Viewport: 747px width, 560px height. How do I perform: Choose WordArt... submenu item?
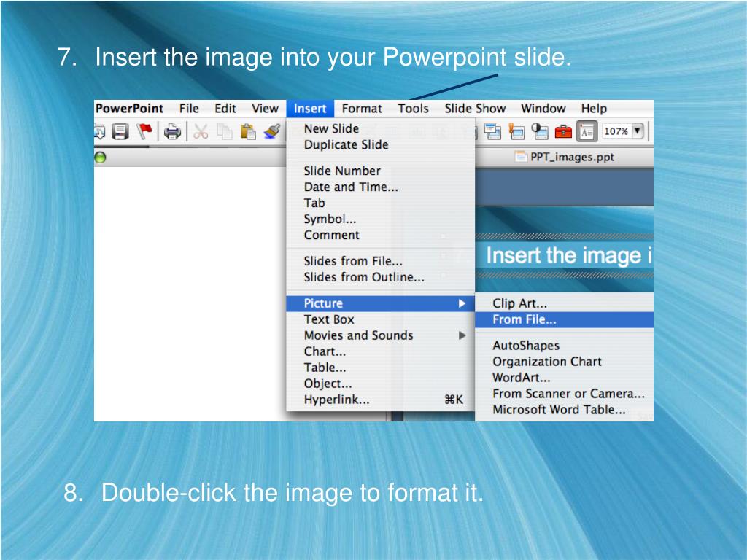[x=564, y=378]
